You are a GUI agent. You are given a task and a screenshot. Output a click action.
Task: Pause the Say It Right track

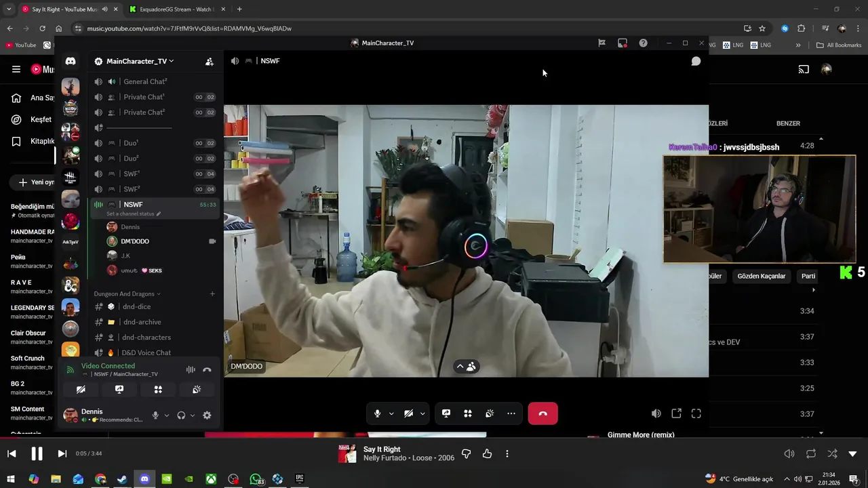tap(37, 453)
